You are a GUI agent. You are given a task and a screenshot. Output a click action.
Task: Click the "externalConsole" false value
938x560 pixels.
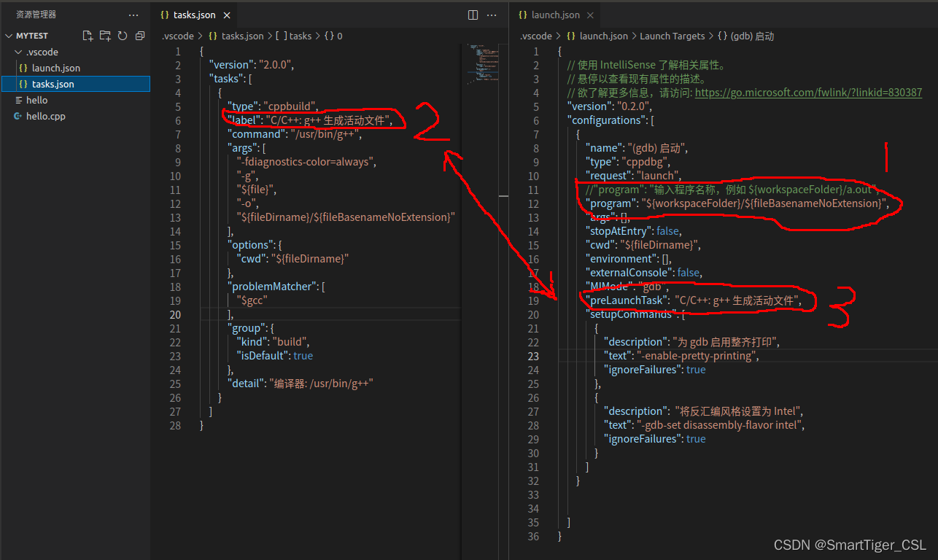(x=689, y=273)
